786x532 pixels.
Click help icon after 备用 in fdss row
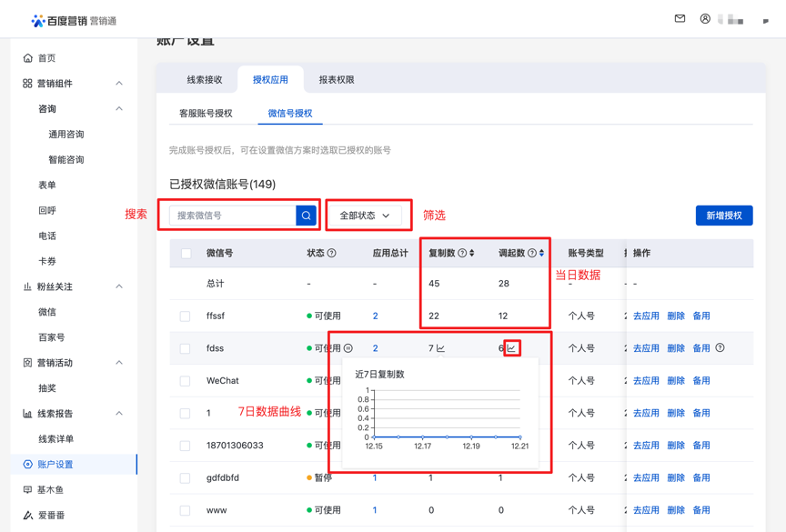tap(720, 348)
